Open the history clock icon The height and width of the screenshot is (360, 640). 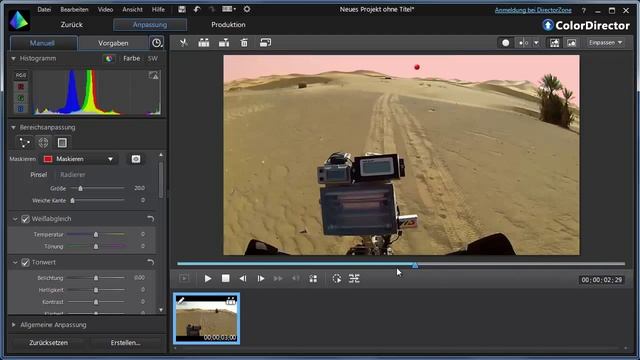[157, 43]
